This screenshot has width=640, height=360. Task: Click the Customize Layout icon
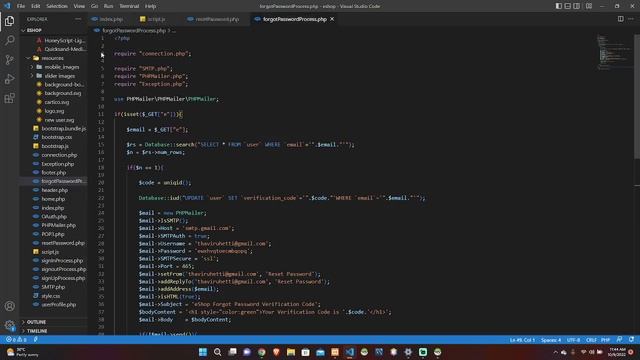pos(589,6)
